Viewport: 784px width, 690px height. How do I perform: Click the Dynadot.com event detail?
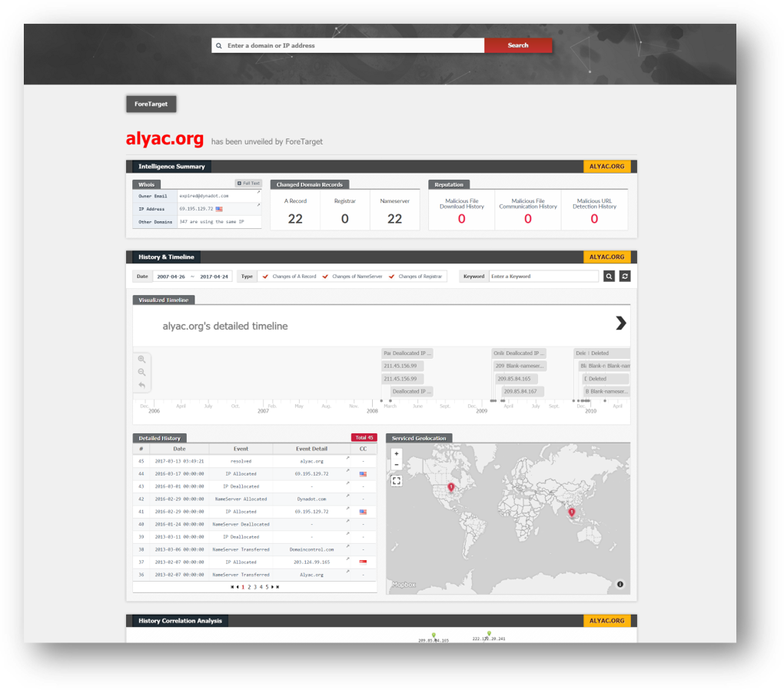point(311,499)
